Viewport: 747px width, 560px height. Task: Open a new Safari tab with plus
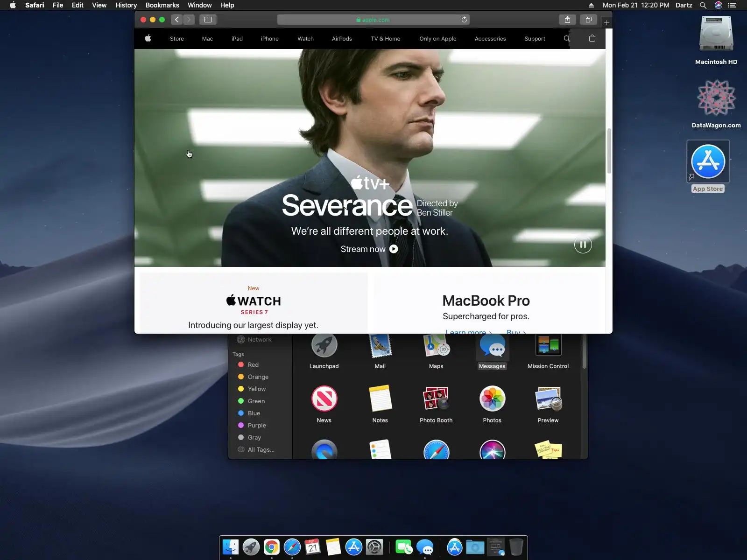click(606, 22)
